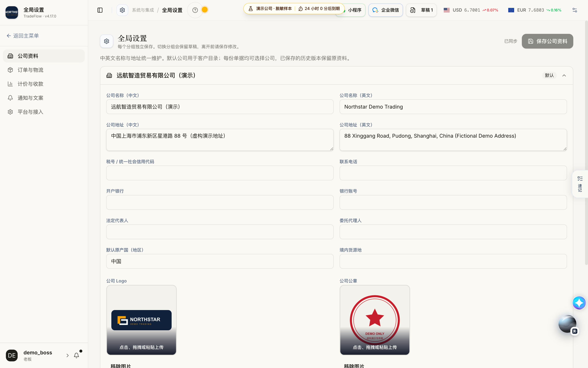Open 订单与物流 section
Screen dimensions: 588x368
pos(44,70)
